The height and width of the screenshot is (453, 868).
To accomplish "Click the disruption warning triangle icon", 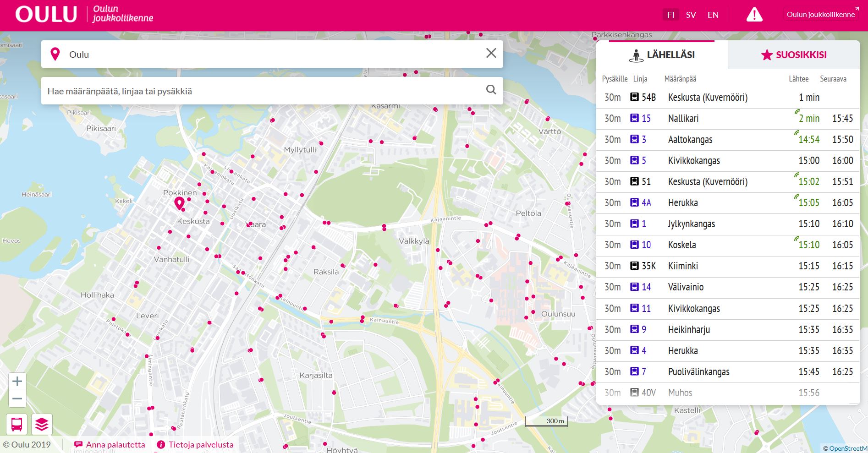I will click(754, 15).
